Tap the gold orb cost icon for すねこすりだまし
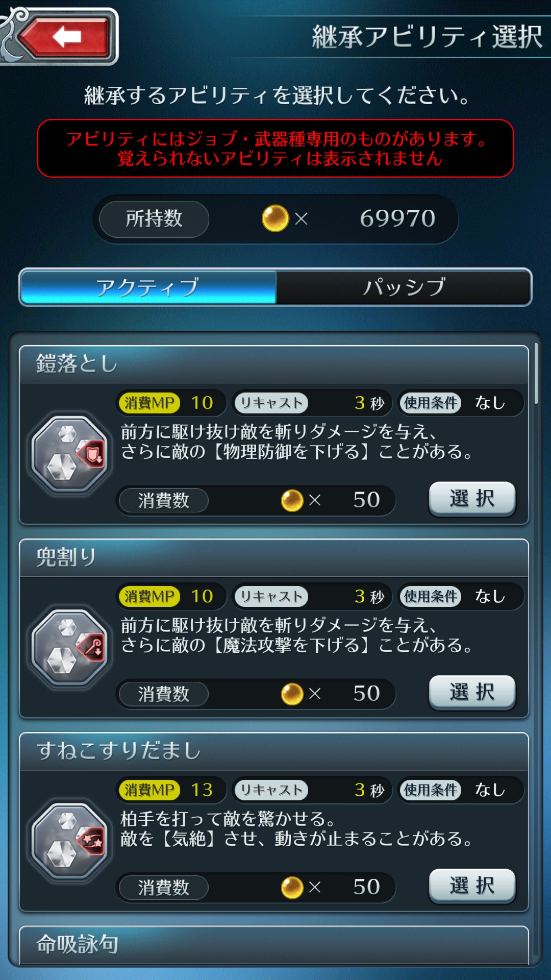 coord(292,887)
